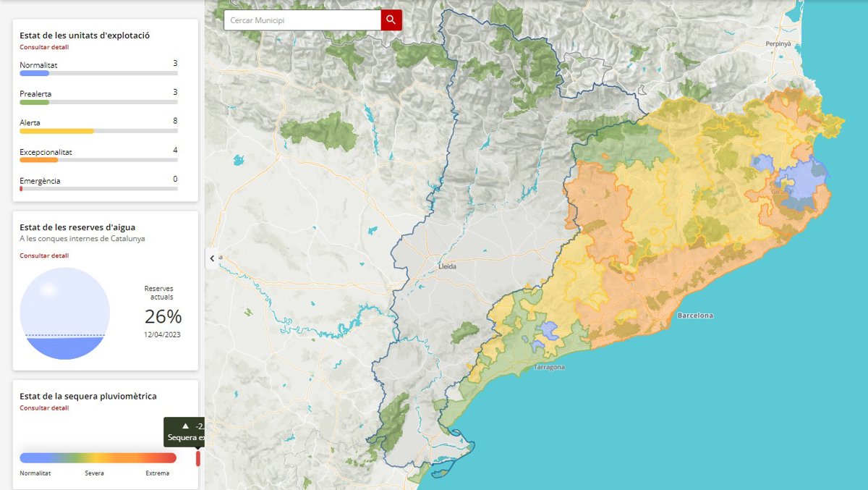Click the rainbow drought severity gradient bar
The image size is (868, 490).
tap(98, 458)
